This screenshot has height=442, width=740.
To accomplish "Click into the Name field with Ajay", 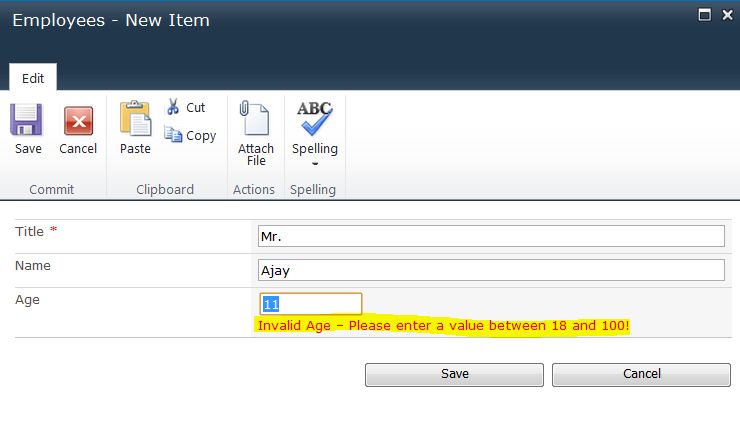I will point(490,270).
